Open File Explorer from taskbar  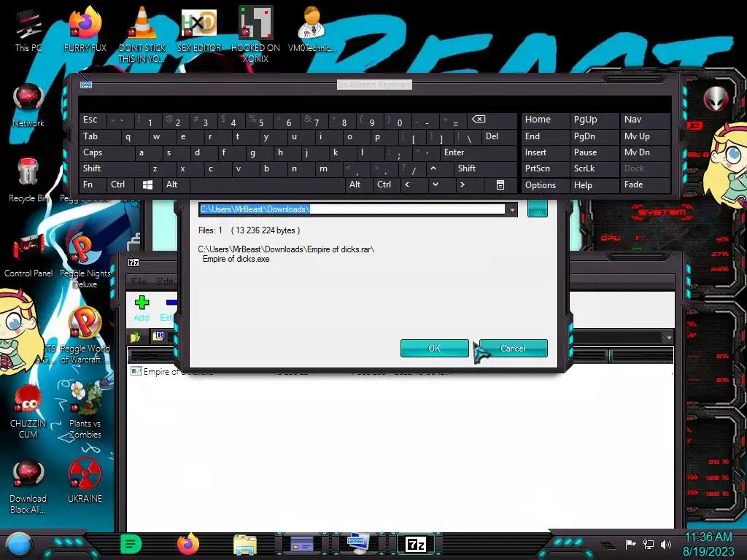pyautogui.click(x=245, y=545)
